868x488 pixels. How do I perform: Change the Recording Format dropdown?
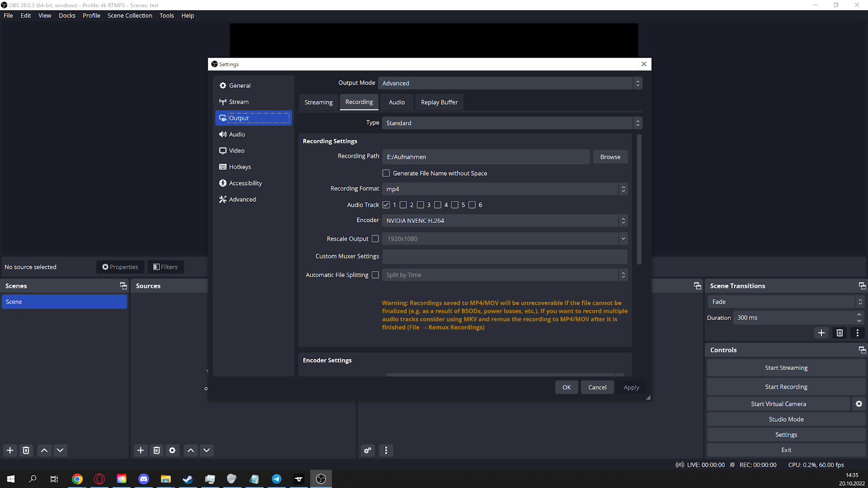tap(505, 189)
